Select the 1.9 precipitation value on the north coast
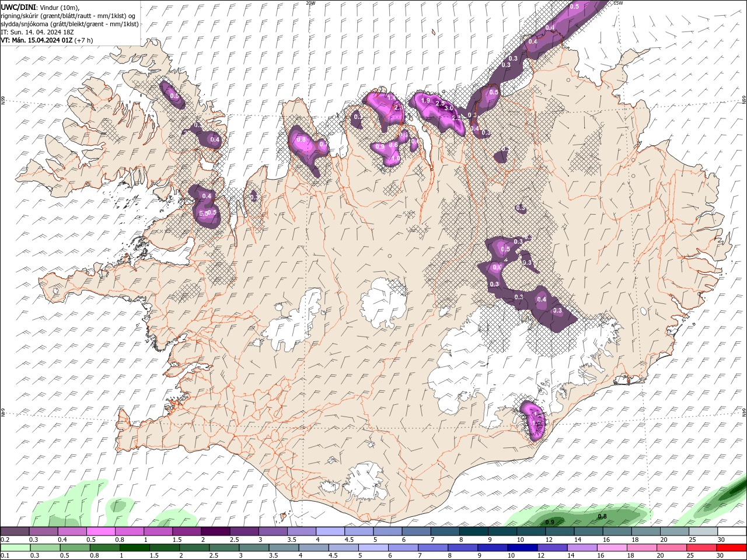This screenshot has height=560, width=747. click(425, 101)
